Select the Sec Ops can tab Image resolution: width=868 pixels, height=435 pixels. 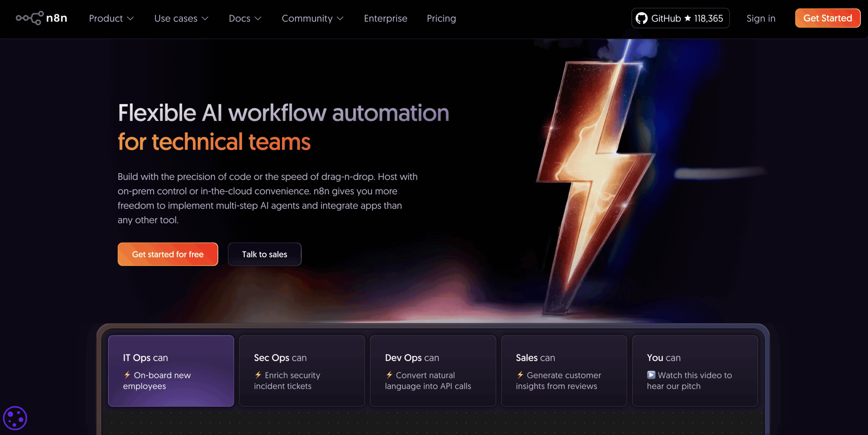coord(302,371)
